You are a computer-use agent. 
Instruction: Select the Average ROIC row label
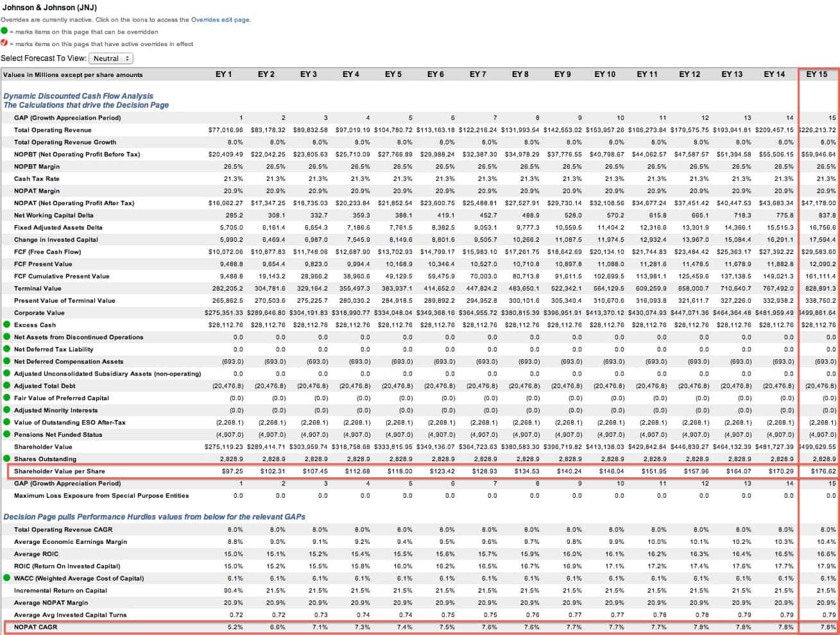tap(36, 554)
